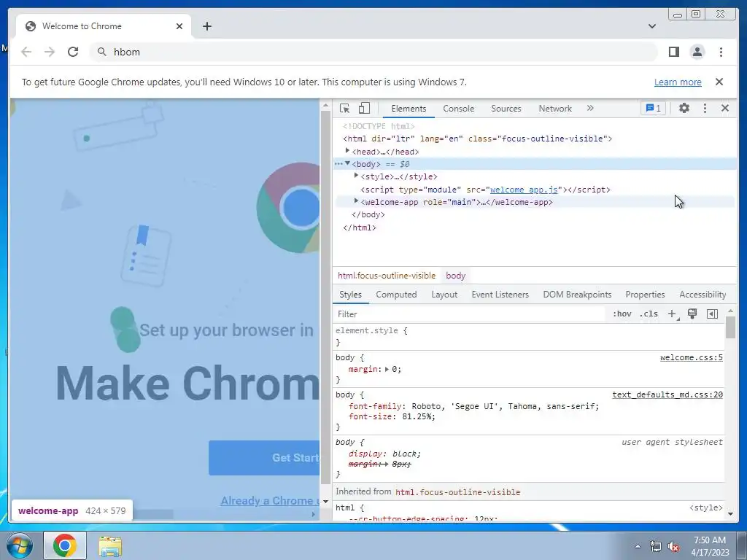This screenshot has width=747, height=560.
Task: Expand margin shorthand in welcome.css body rule
Action: [x=387, y=369]
